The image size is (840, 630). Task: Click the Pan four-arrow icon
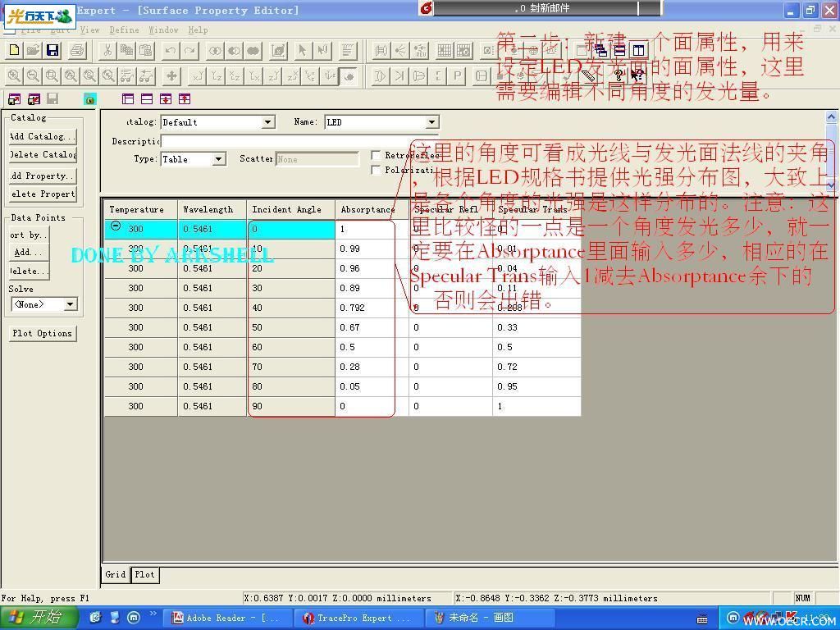(x=171, y=76)
